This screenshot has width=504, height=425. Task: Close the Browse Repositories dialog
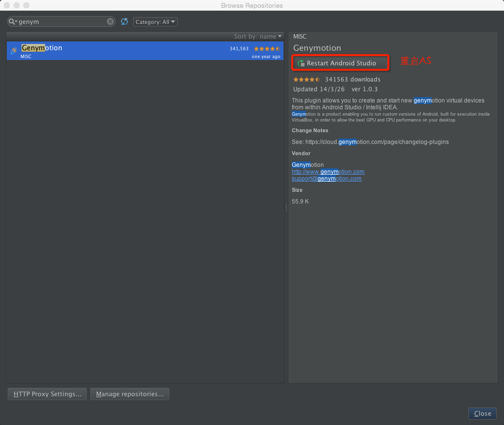[x=483, y=413]
